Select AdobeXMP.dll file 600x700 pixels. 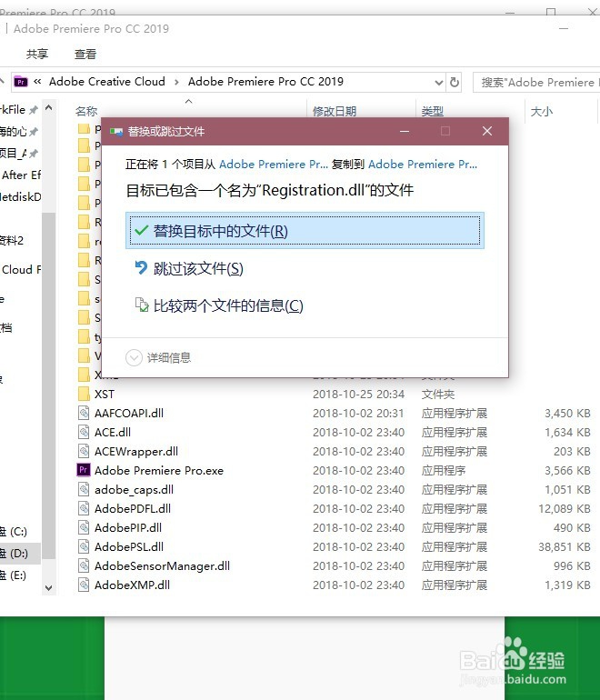132,585
